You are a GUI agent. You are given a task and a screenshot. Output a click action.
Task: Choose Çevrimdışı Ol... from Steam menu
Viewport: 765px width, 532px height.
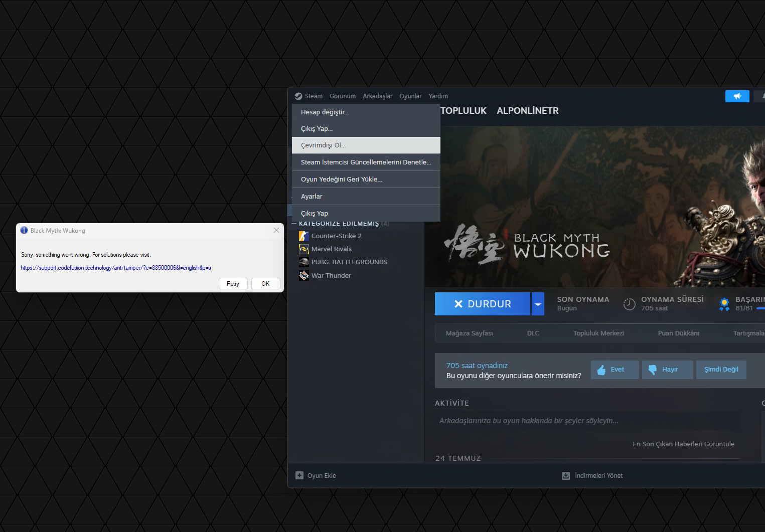(x=366, y=145)
